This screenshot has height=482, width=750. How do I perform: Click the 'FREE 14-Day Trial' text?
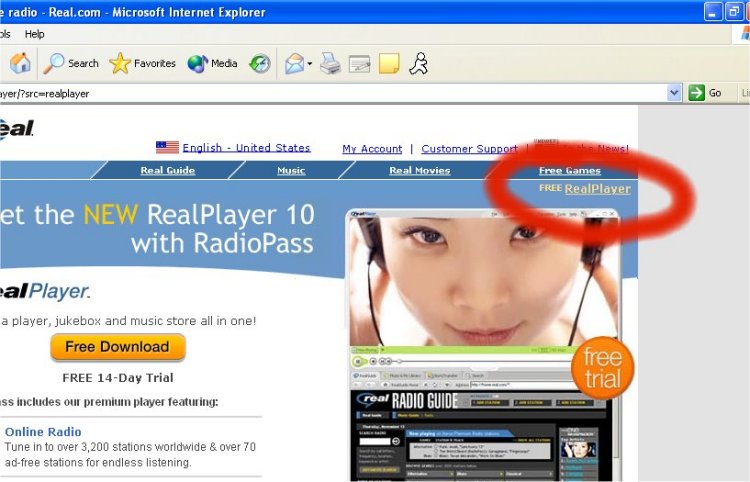tap(118, 378)
